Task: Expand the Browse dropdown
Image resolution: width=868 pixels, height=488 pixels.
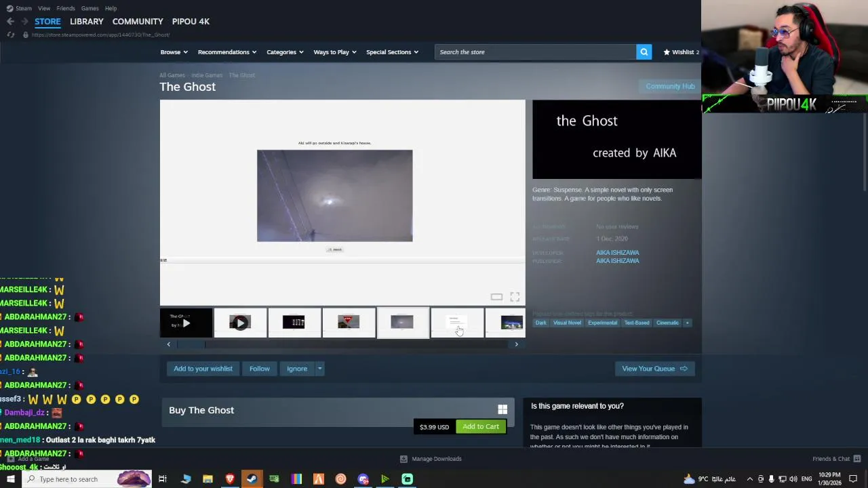Action: click(x=174, y=52)
